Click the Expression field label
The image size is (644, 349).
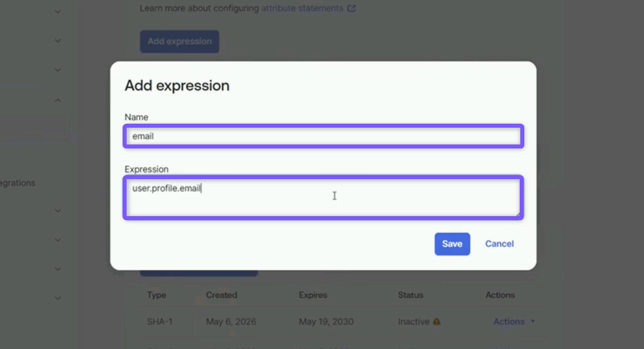click(147, 169)
